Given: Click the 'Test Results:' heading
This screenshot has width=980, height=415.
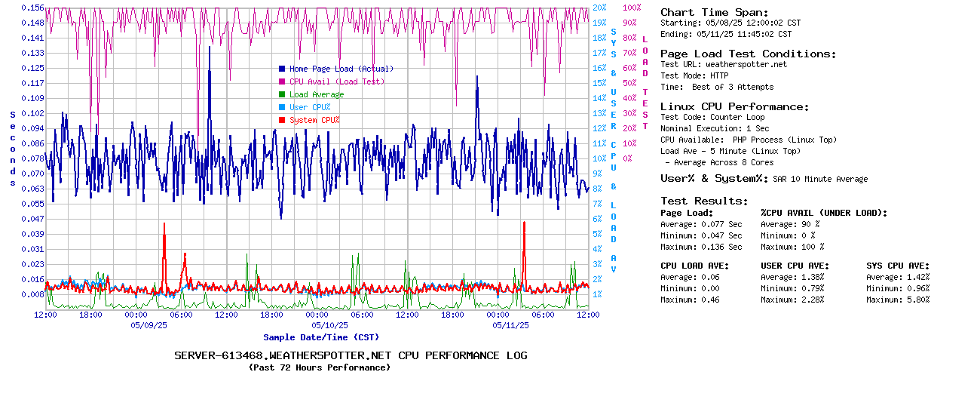Looking at the screenshot, I should click(704, 201).
